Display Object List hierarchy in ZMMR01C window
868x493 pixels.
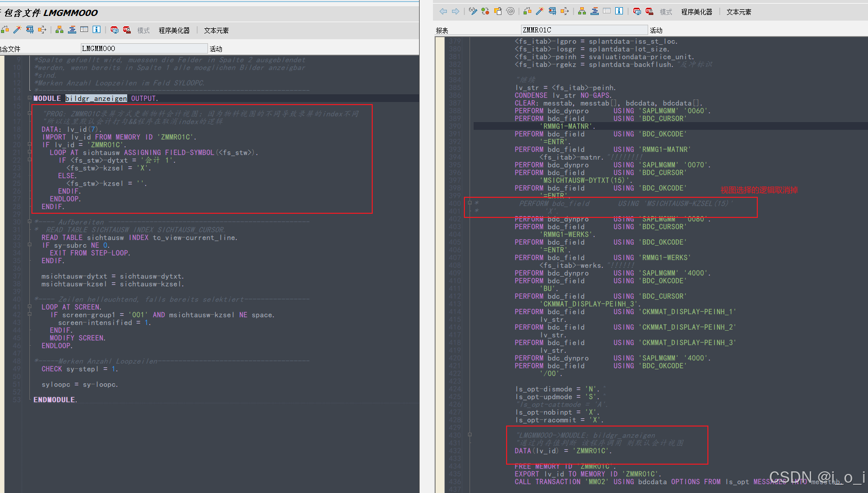click(x=582, y=11)
